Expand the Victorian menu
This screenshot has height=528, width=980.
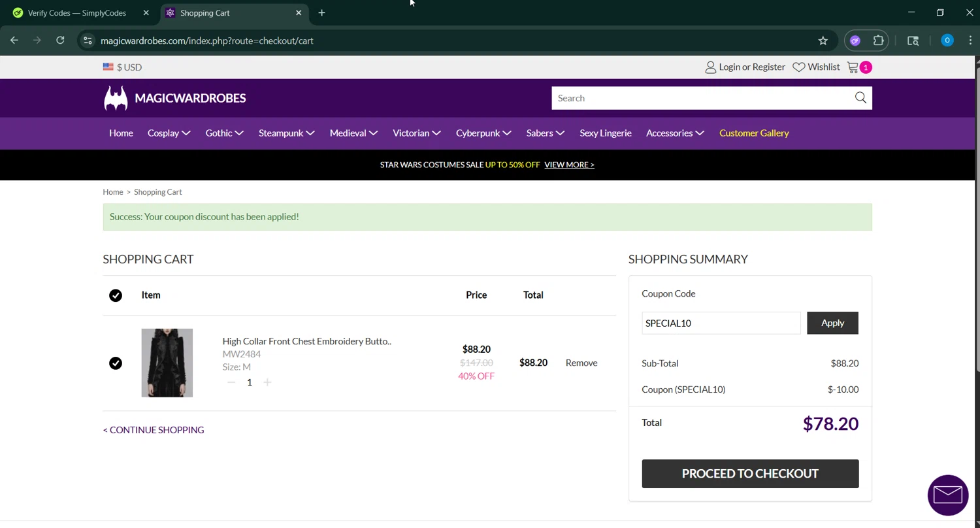coord(416,133)
